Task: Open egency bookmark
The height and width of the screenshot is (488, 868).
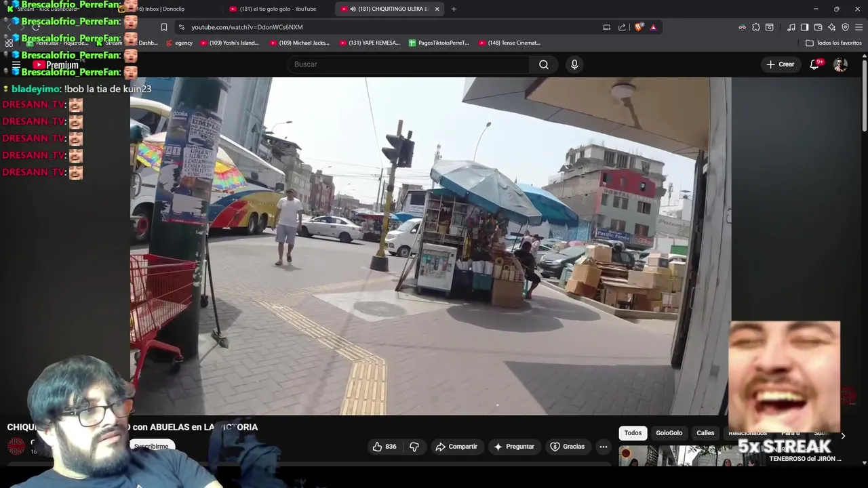Action: (179, 43)
